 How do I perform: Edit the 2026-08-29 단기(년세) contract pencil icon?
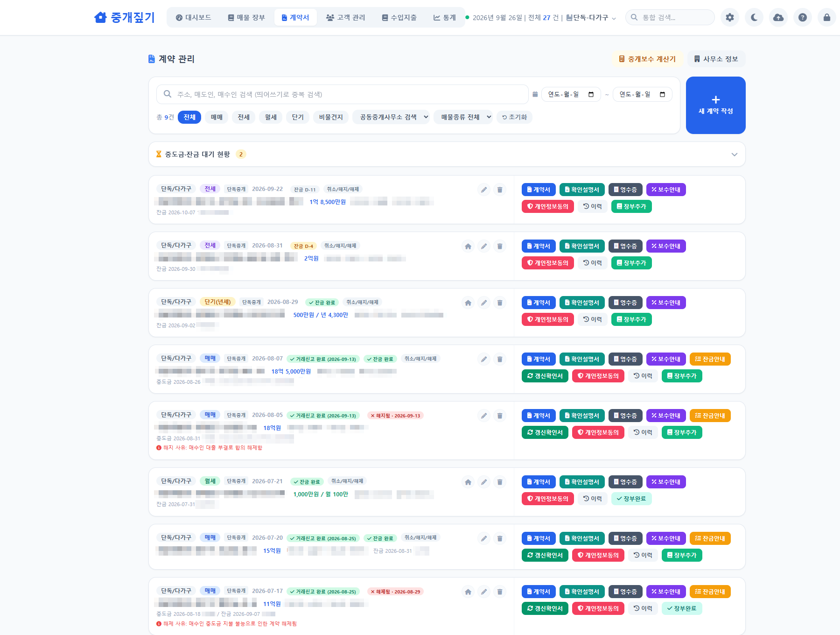coord(484,303)
